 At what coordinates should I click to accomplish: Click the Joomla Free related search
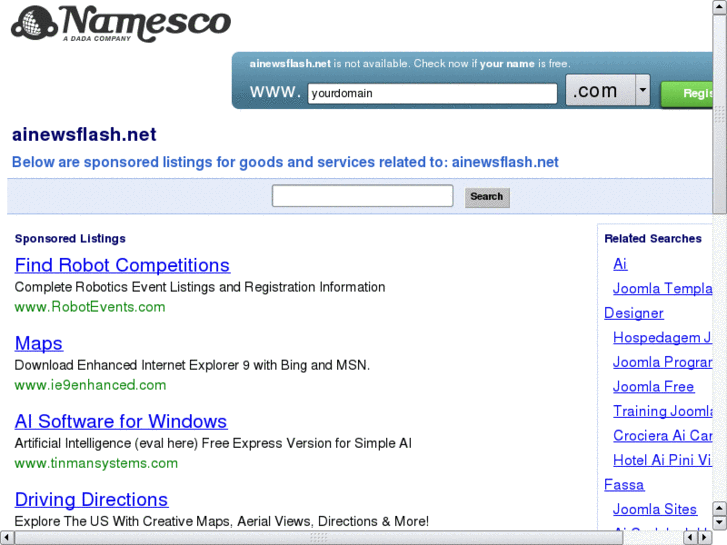point(653,387)
